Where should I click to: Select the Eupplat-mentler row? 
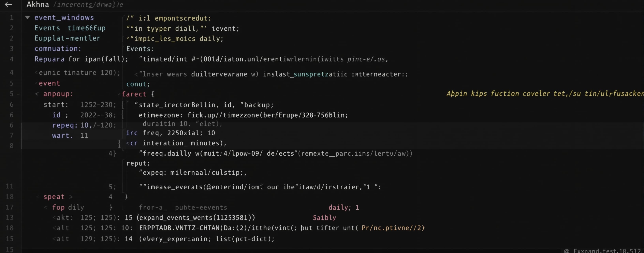67,38
